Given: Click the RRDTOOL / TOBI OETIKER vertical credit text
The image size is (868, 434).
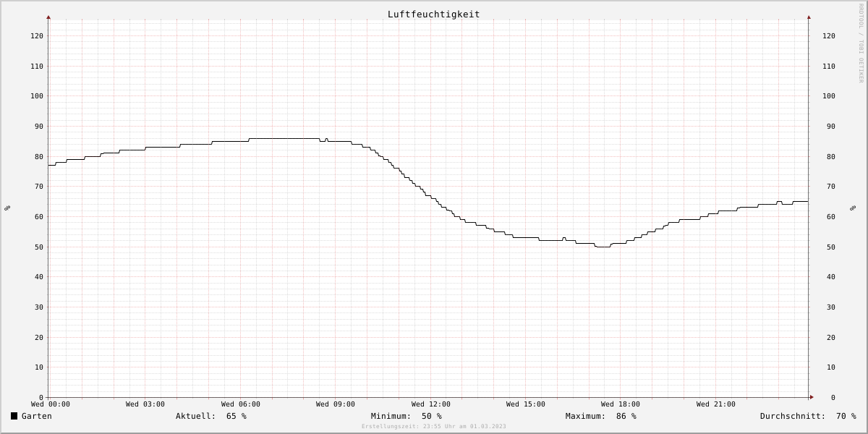Looking at the screenshot, I should point(861,43).
